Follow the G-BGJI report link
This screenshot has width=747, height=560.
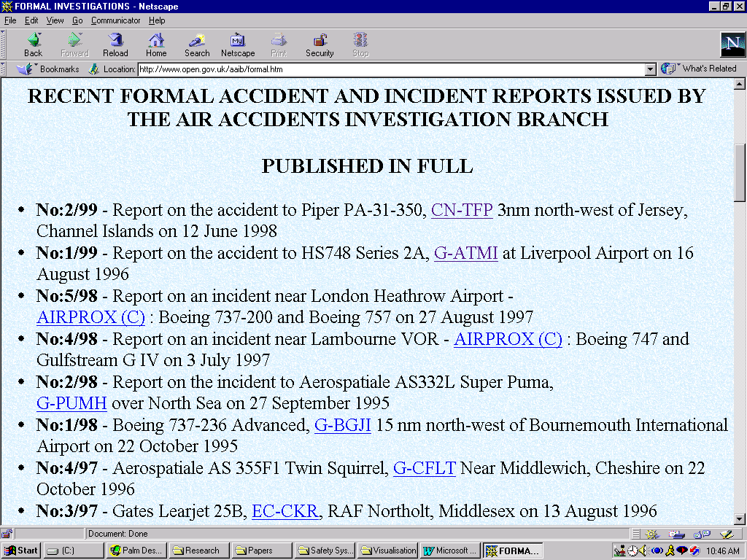pyautogui.click(x=343, y=425)
